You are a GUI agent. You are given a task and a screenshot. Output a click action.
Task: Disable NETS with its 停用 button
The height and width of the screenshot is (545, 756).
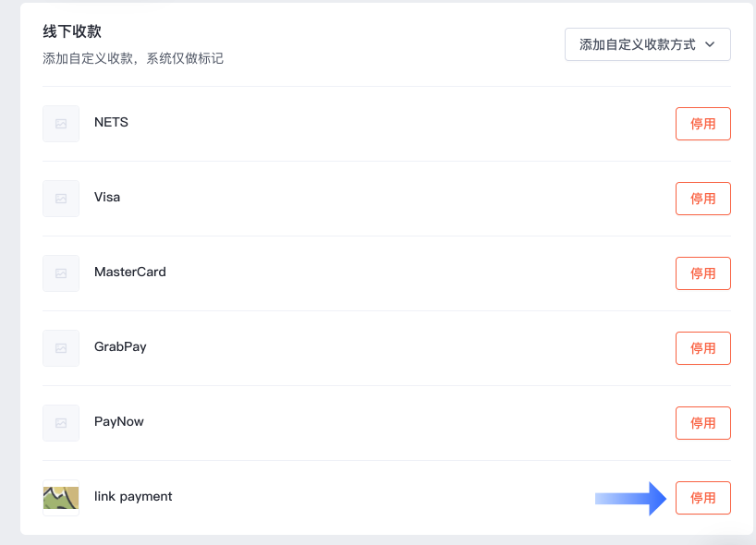703,124
